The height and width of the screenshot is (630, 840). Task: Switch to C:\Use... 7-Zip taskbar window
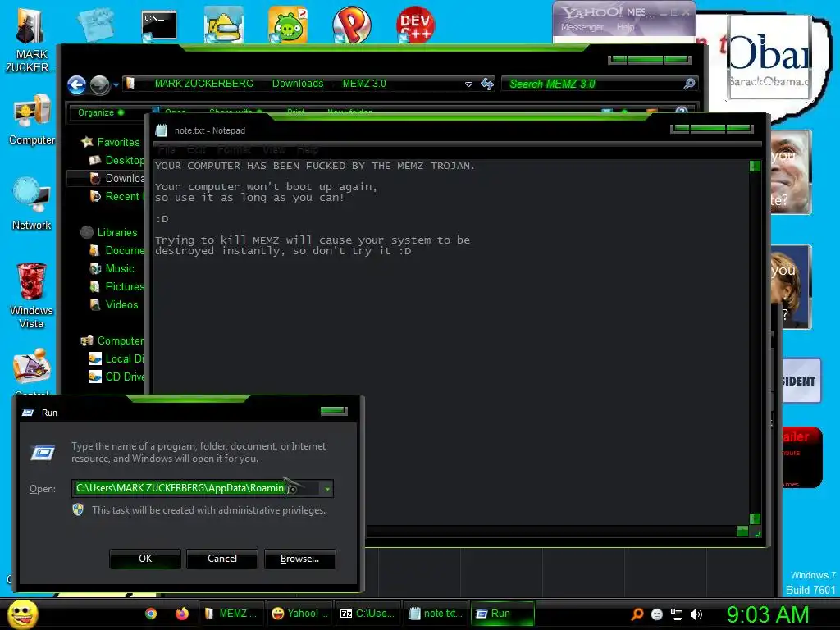tap(368, 614)
